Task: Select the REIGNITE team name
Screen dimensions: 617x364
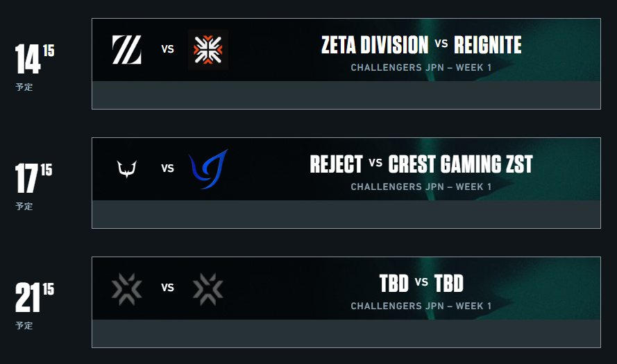Action: pyautogui.click(x=487, y=45)
